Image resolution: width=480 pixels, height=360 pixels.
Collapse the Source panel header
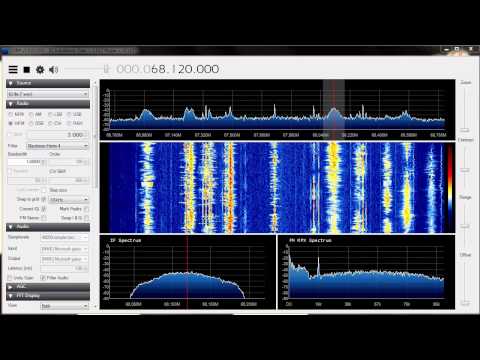coord(48,83)
